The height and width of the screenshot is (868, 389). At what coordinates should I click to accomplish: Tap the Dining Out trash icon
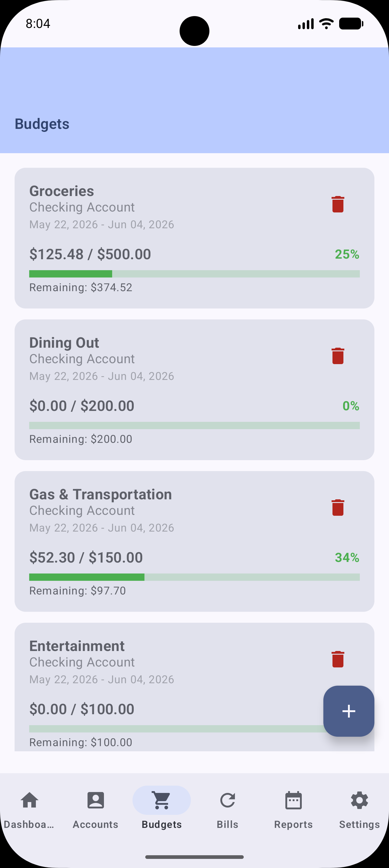338,356
